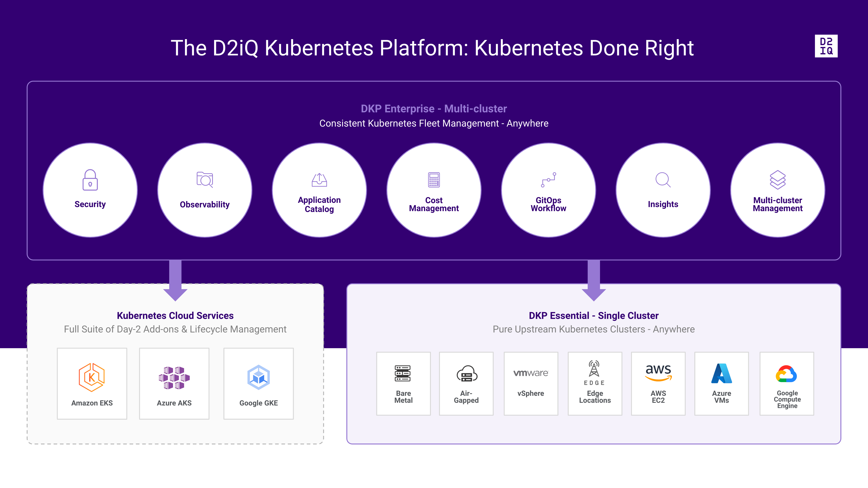Click the Amazon EKS orange hexagon icon
The height and width of the screenshot is (488, 868).
click(x=92, y=377)
